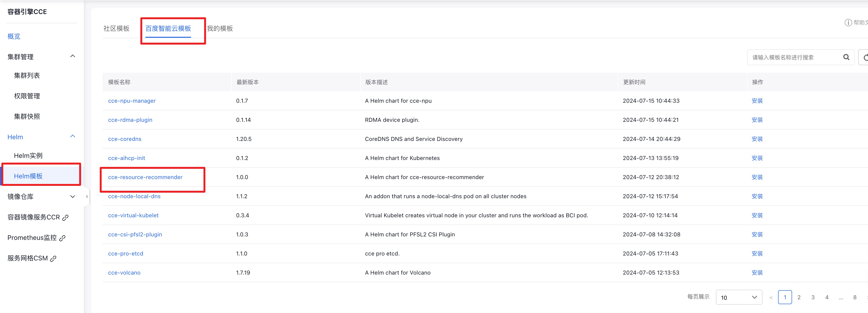Open the cce-virtual-kubelet template
The height and width of the screenshot is (313, 868).
click(x=133, y=215)
